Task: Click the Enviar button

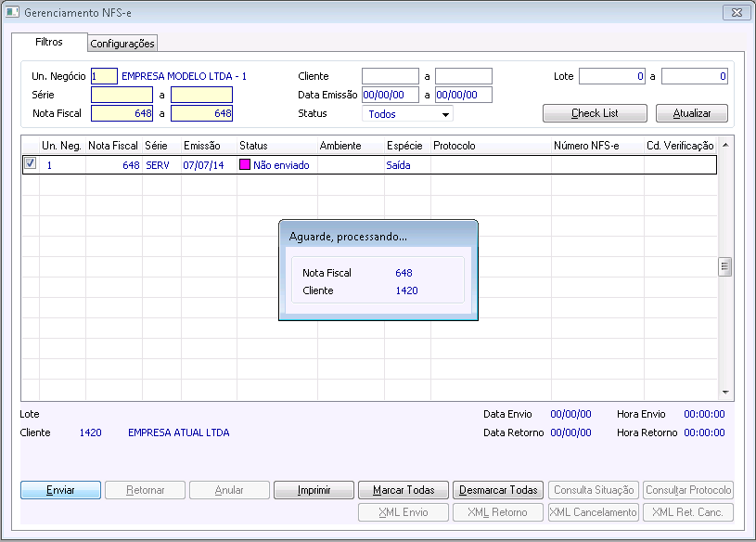Action: point(60,490)
